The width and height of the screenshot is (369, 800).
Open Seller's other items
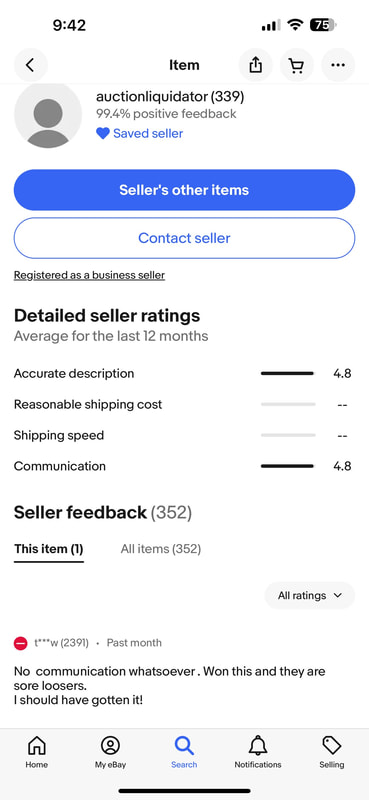coord(184,190)
